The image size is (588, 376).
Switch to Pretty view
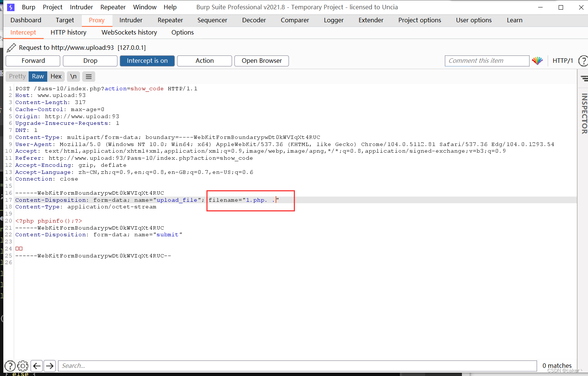coord(17,76)
